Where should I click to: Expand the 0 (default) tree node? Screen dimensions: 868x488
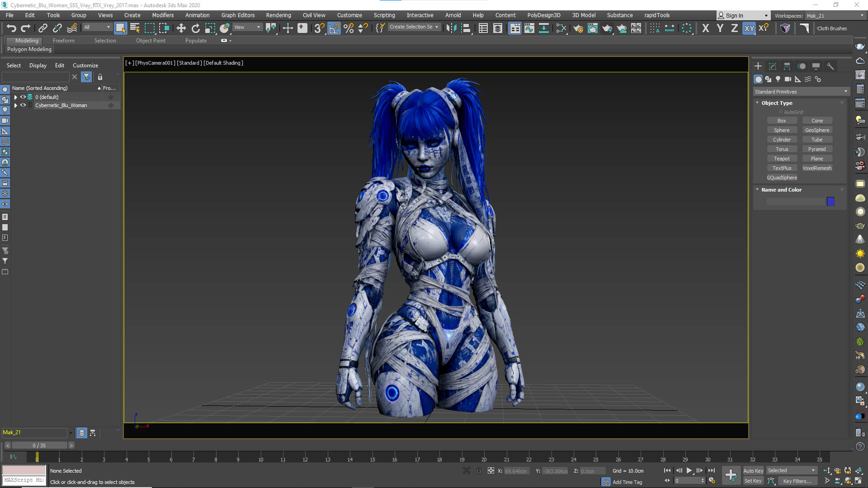coord(16,97)
